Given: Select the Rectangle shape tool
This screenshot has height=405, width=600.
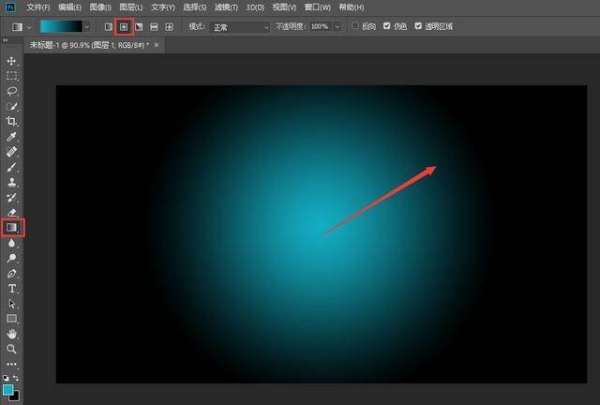Looking at the screenshot, I should click(x=12, y=318).
